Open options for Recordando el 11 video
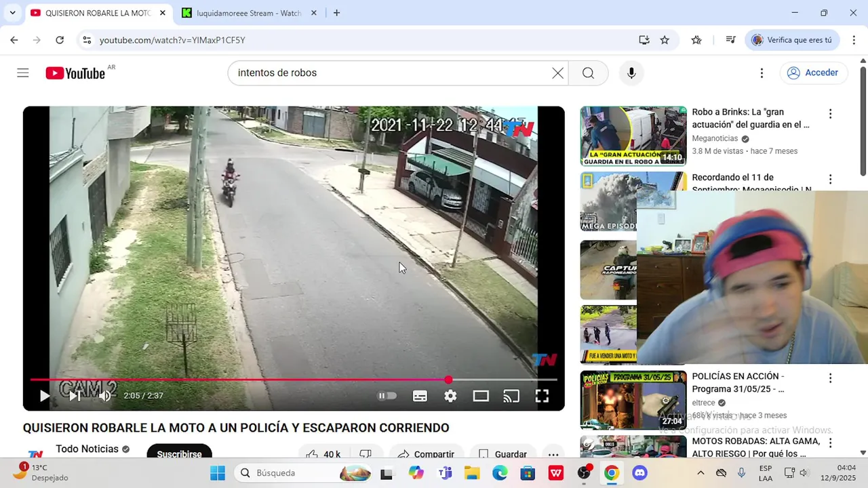 coord(830,179)
